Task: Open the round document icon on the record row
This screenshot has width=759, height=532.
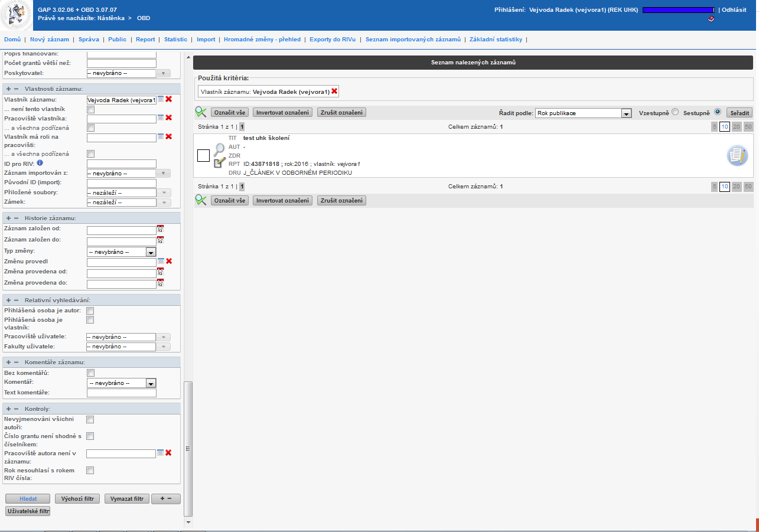Action: pos(737,155)
